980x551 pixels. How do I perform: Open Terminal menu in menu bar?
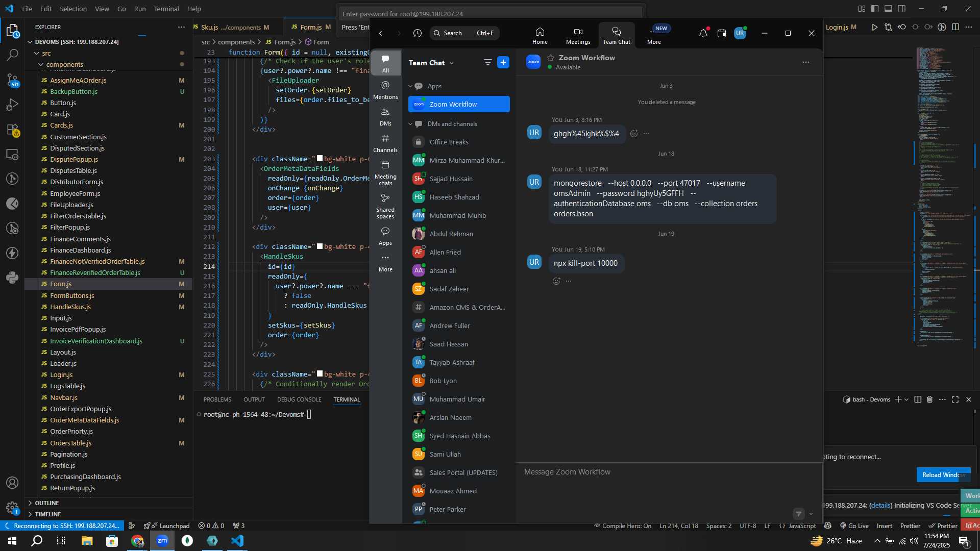click(166, 9)
